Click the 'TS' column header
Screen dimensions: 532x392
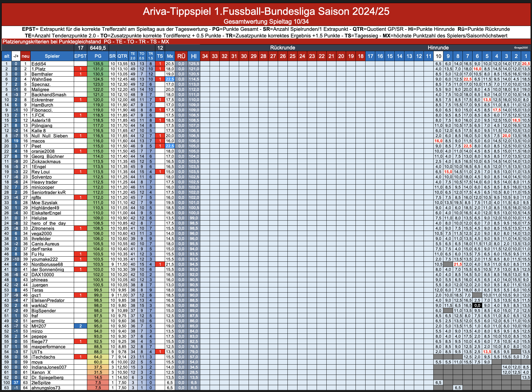click(160, 56)
